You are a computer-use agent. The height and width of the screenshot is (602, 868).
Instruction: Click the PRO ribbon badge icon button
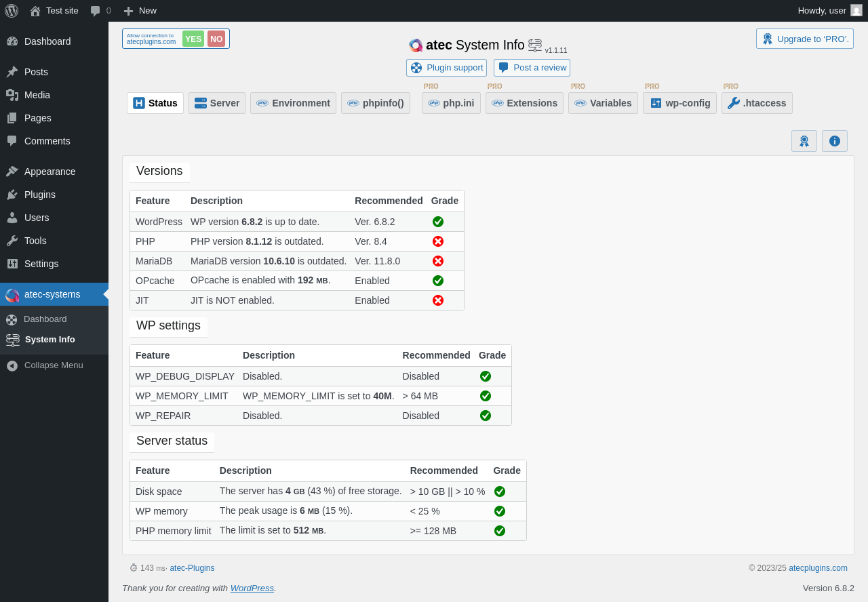(804, 141)
